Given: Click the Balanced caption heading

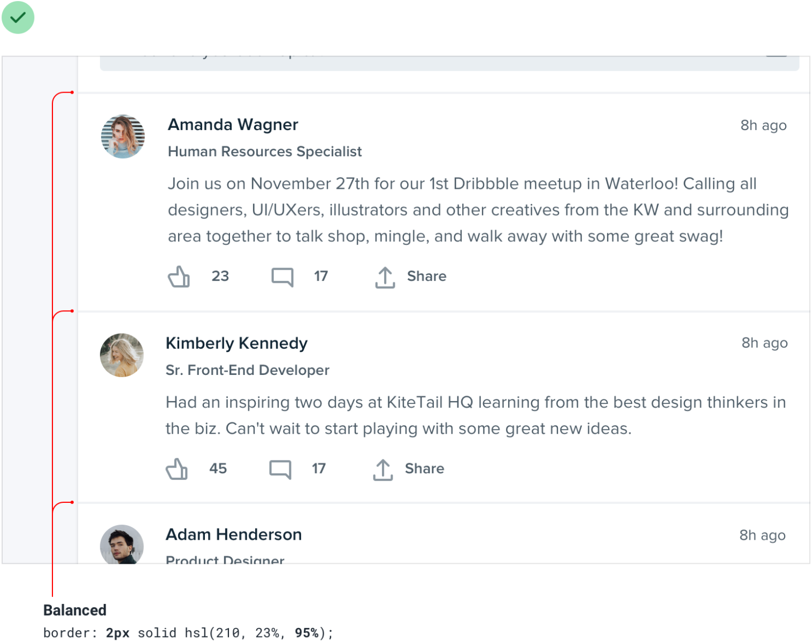Looking at the screenshot, I should coord(75,610).
